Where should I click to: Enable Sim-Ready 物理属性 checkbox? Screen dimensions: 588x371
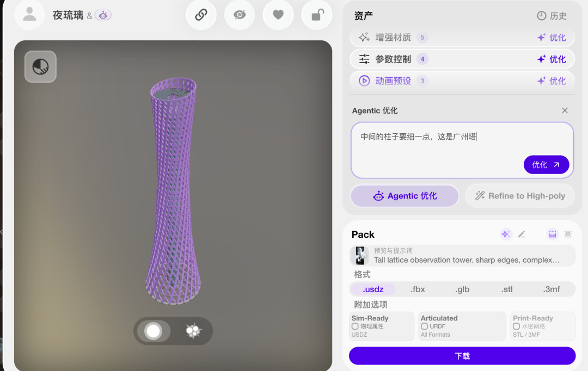point(355,326)
